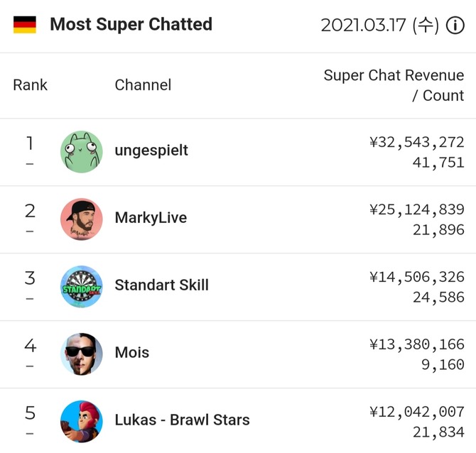Click ungespielt's revenue ¥32,543,272
The height and width of the screenshot is (453, 476).
(417, 142)
